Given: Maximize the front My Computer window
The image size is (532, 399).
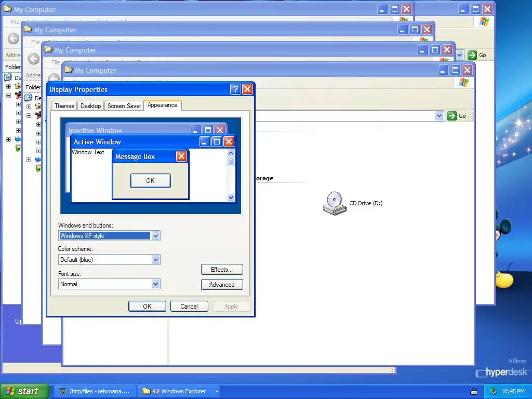Looking at the screenshot, I should 455,70.
